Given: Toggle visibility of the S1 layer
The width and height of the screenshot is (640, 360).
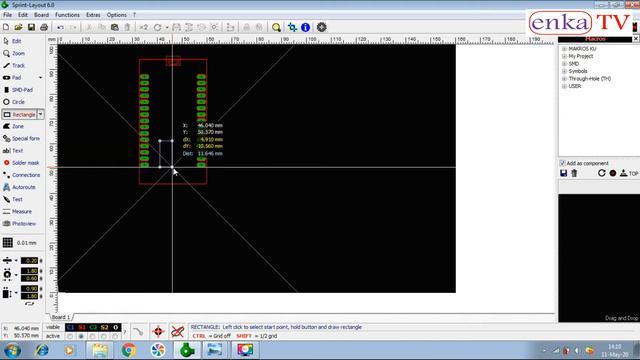Looking at the screenshot, I should pos(82,327).
